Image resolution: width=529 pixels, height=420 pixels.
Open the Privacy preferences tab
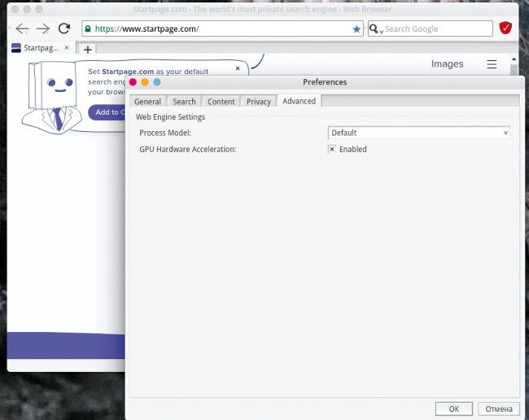258,102
